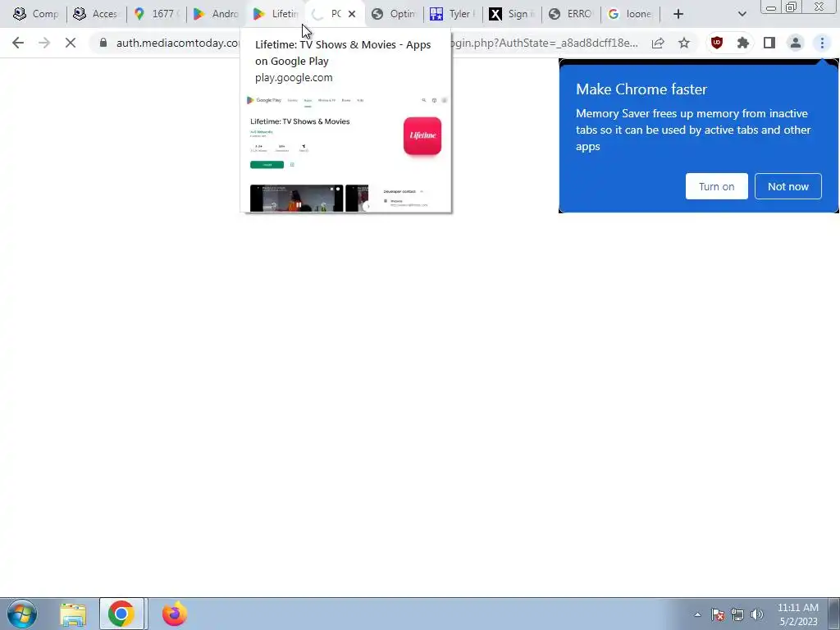Open uBlock Origin extension
840x630 pixels.
coord(717,43)
